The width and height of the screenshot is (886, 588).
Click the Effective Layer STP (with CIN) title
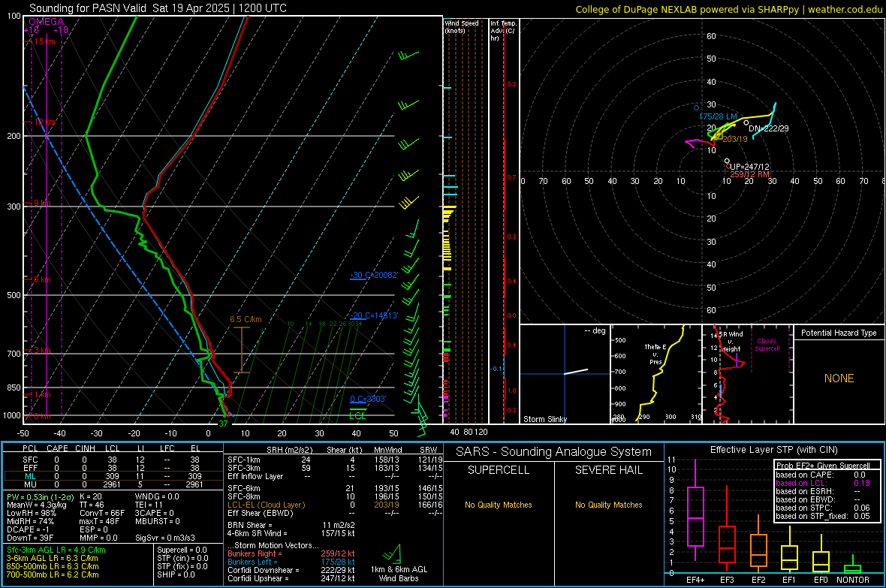774,450
